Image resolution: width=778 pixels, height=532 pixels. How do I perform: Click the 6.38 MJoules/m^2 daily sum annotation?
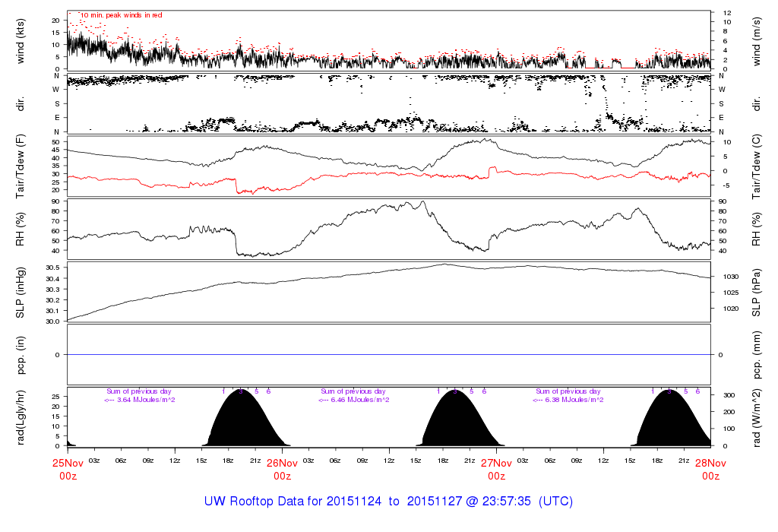coord(568,400)
